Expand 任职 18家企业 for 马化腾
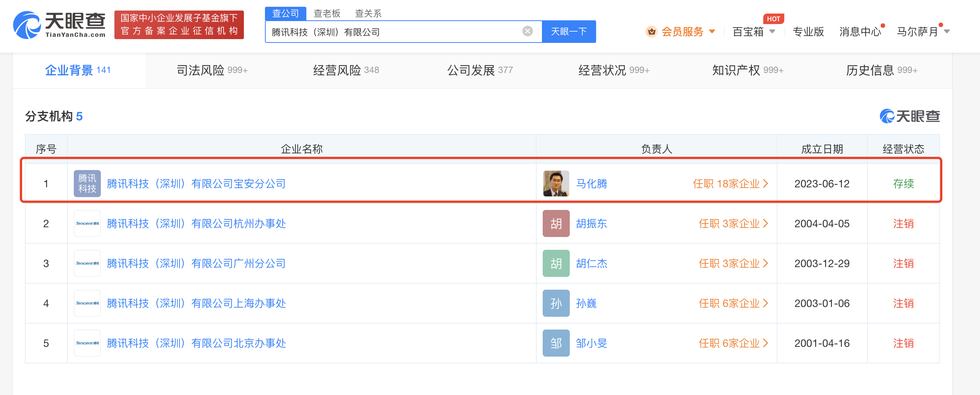This screenshot has height=395, width=980. pyautogui.click(x=730, y=184)
